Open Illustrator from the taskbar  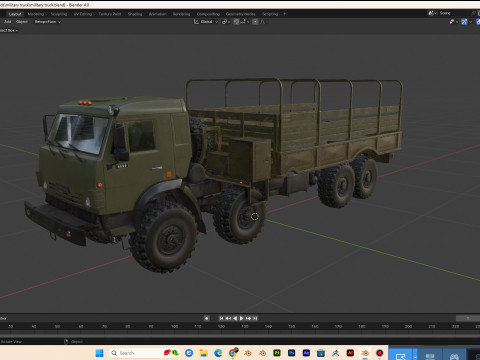tap(350, 353)
